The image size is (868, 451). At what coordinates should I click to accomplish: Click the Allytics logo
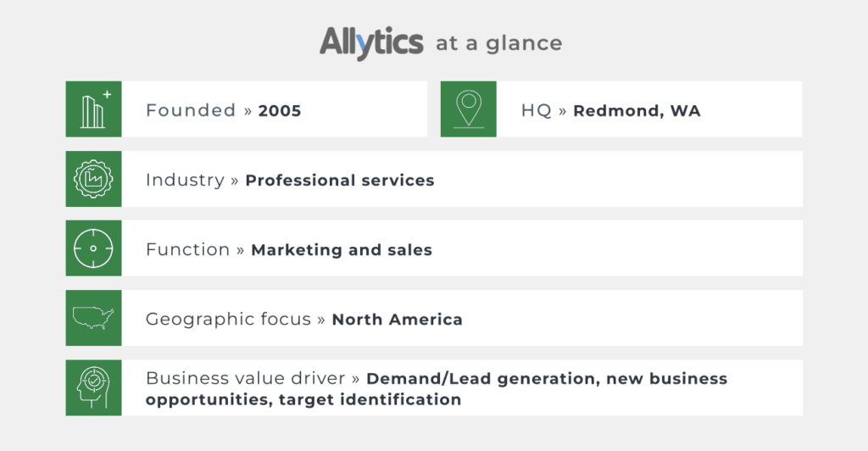371,42
